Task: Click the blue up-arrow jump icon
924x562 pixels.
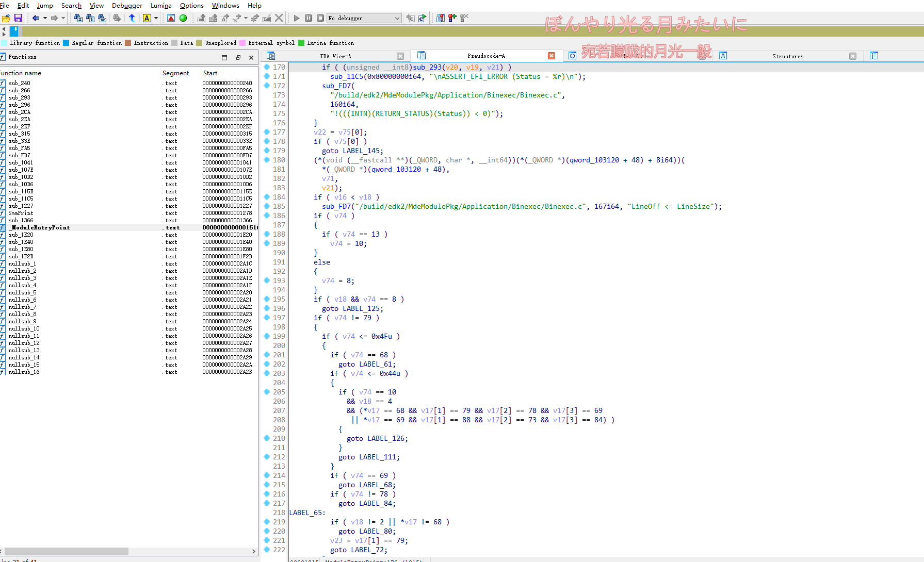Action: click(132, 18)
